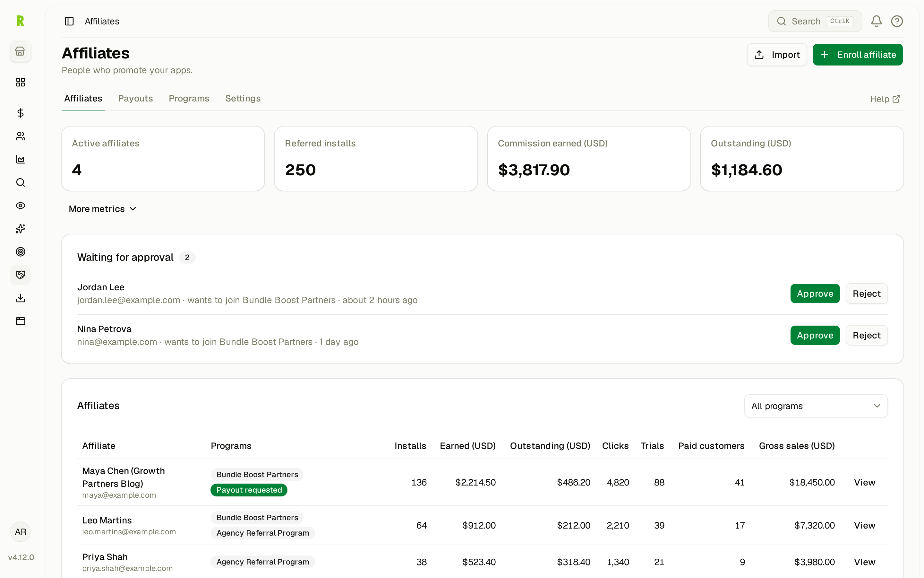Open the sparkles icon in sidebar
The image size is (924, 578).
(x=20, y=229)
